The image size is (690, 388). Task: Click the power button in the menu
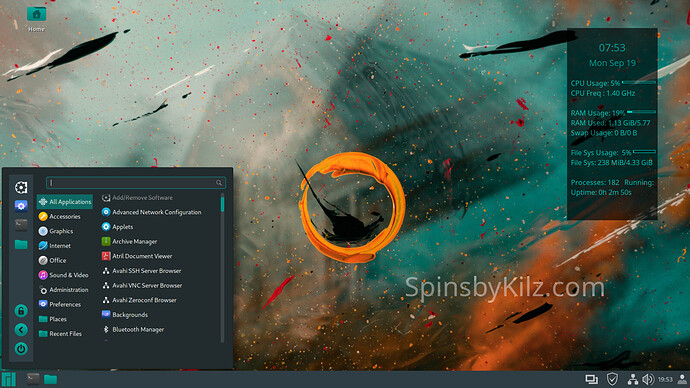click(21, 348)
